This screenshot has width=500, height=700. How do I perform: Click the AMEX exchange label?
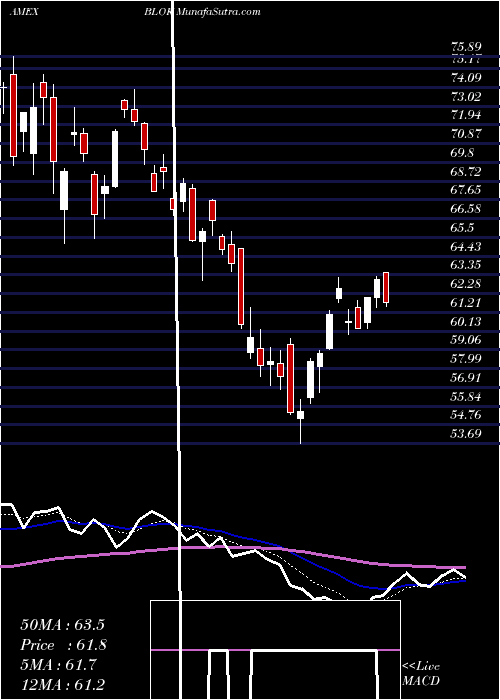tap(24, 12)
